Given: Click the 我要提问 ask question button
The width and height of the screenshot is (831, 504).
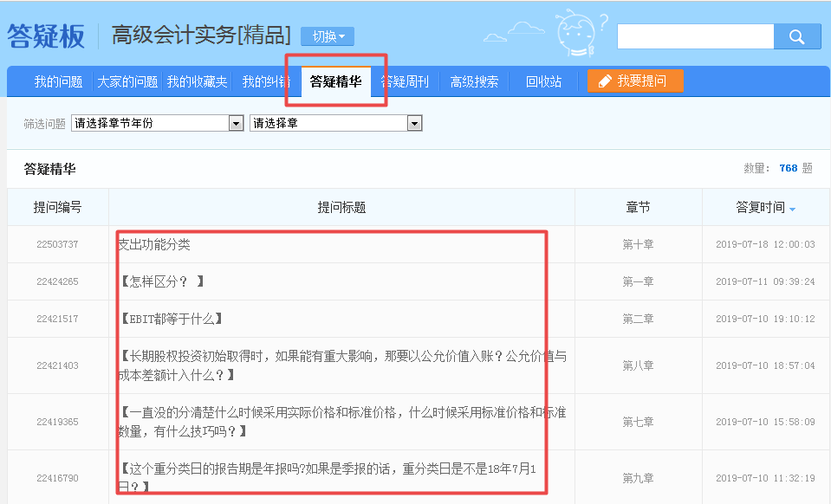Looking at the screenshot, I should click(x=634, y=81).
